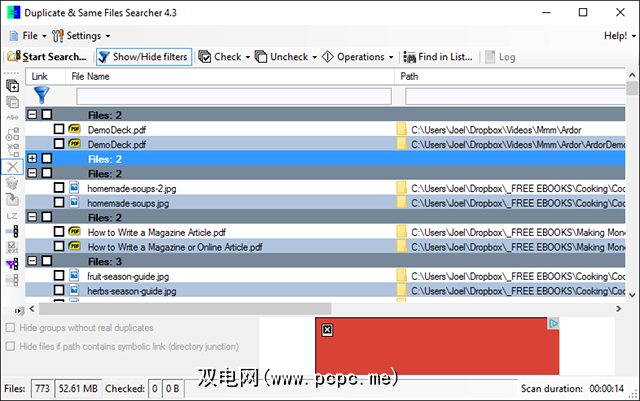Screen dimensions: 640x401
Task: Collapse the group containing homemade-soups files
Action: pos(32,173)
